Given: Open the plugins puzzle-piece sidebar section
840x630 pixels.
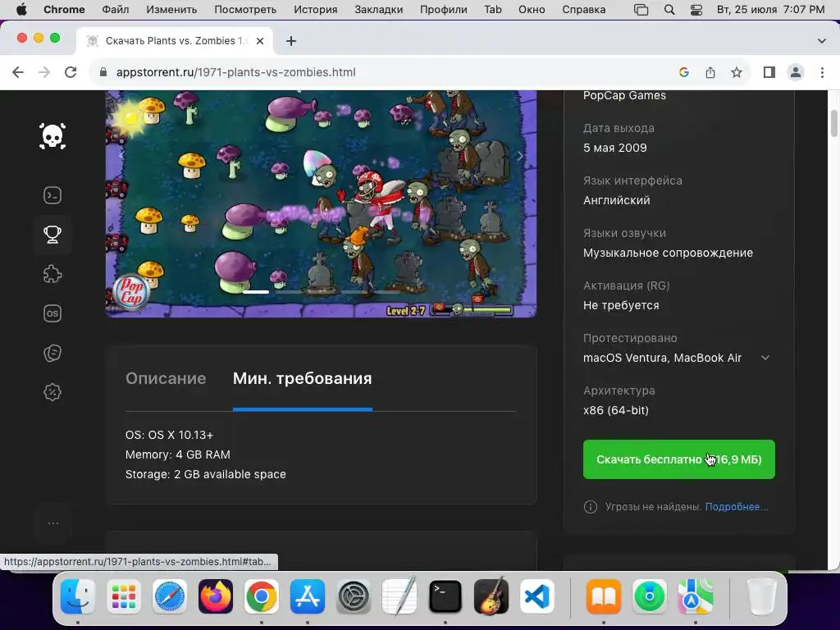Looking at the screenshot, I should click(x=52, y=274).
